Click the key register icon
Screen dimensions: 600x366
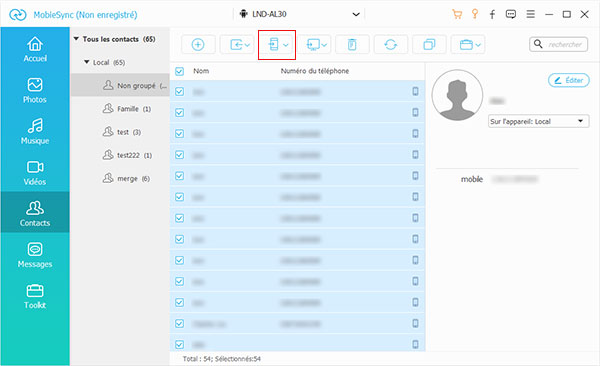coord(474,14)
